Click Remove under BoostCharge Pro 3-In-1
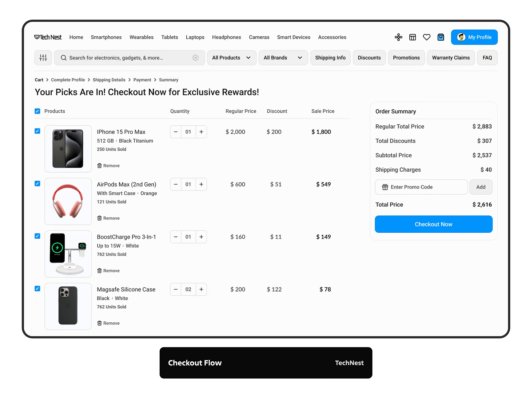Image resolution: width=532 pixels, height=399 pixels. tap(108, 270)
